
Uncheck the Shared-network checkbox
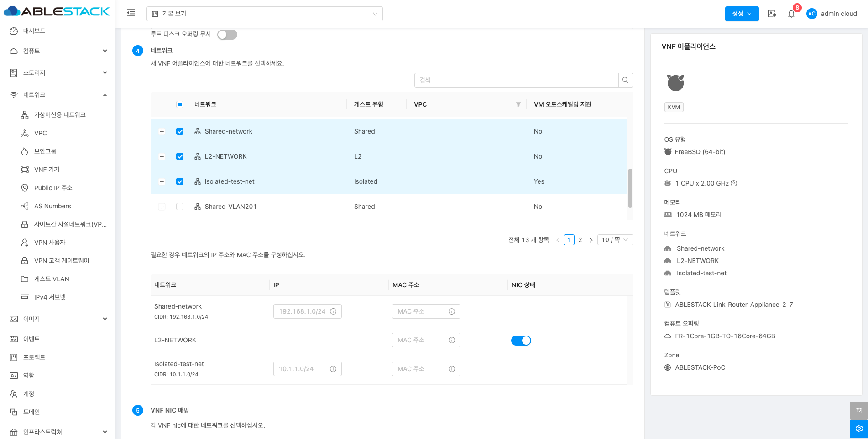(x=180, y=131)
